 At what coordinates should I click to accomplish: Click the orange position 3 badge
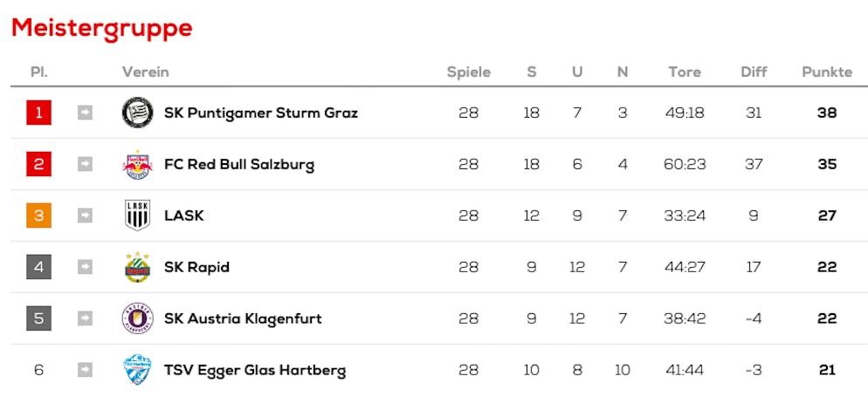point(39,215)
